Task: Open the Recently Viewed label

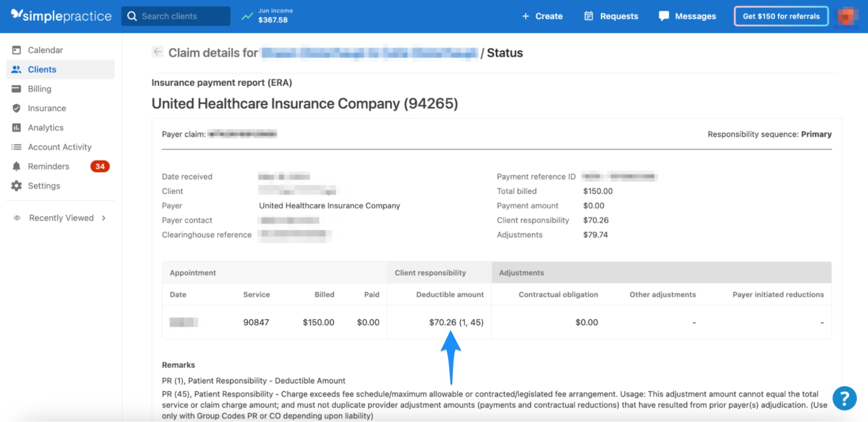Action: pos(61,218)
